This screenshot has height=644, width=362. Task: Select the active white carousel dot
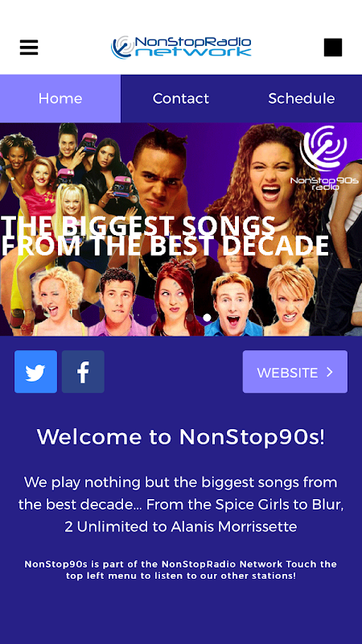tap(207, 317)
